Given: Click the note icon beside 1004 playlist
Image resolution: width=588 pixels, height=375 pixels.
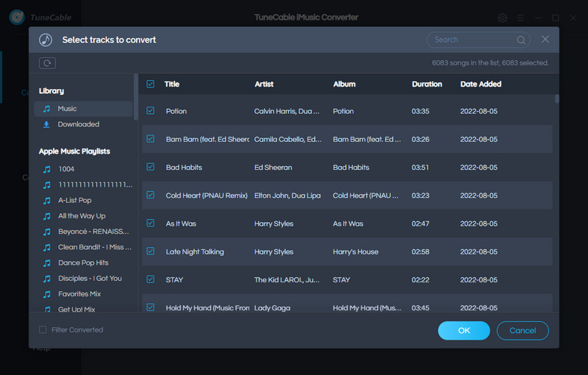Looking at the screenshot, I should click(x=47, y=169).
